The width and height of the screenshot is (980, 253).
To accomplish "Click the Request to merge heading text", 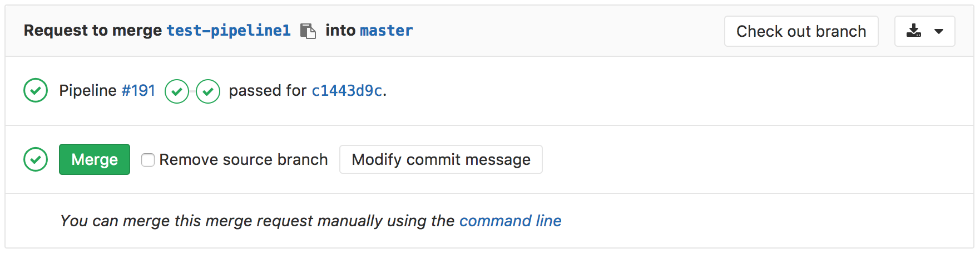I will [92, 31].
